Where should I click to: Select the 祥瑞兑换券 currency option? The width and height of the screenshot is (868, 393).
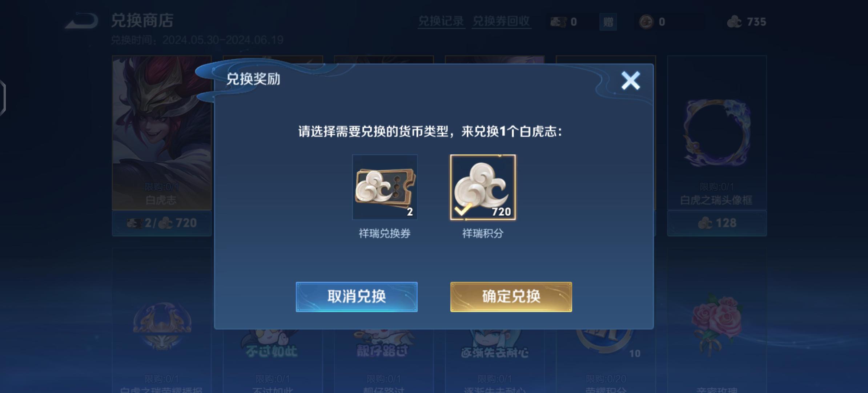coord(385,187)
